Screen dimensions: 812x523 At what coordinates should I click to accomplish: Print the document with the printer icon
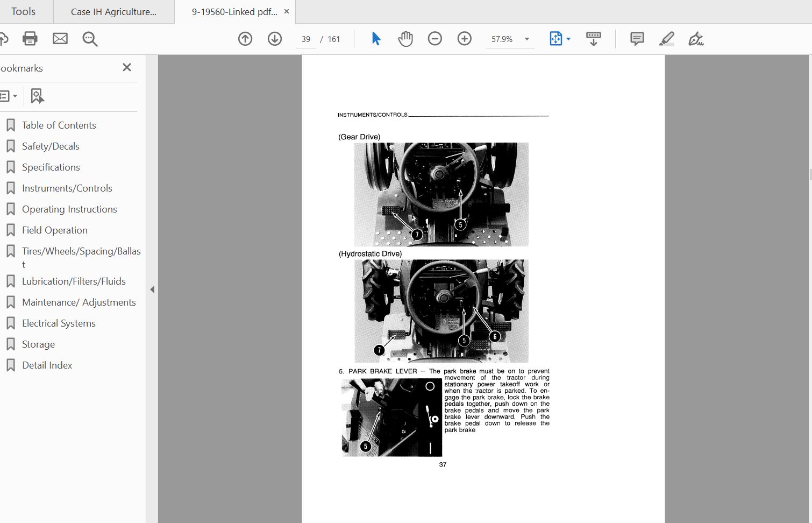pos(30,39)
